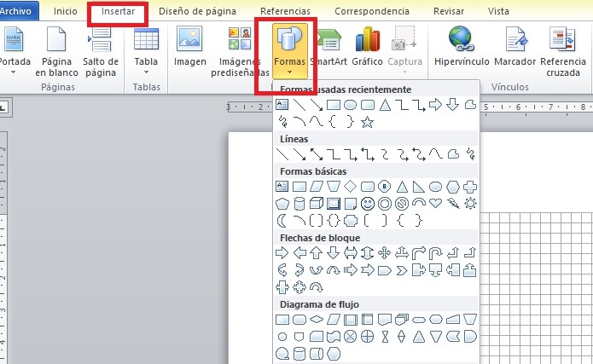
Task: Select the Insertar ribbon tab
Action: 118,11
